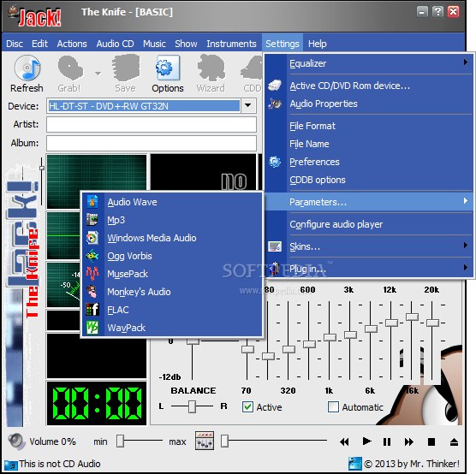476x474 pixels.
Task: Open the Audio CD menu
Action: (115, 44)
